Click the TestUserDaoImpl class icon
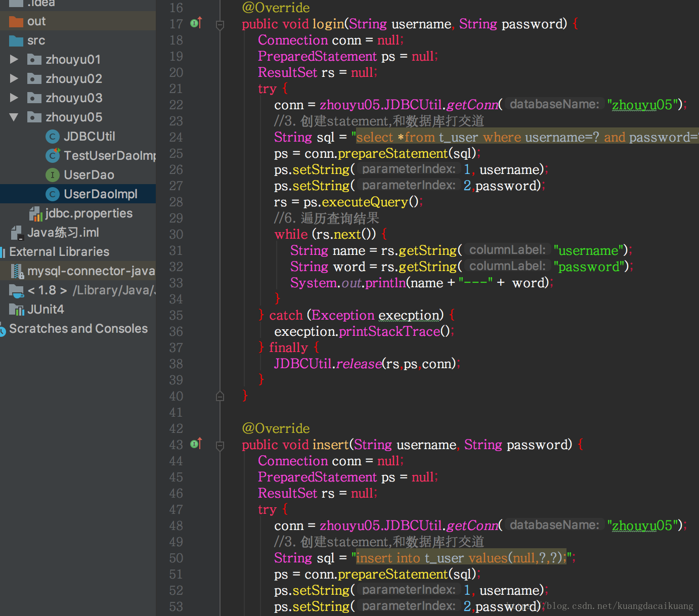 (53, 155)
